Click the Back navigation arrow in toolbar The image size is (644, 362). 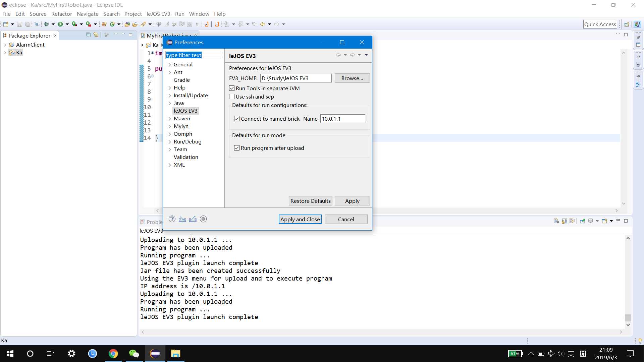tap(263, 24)
